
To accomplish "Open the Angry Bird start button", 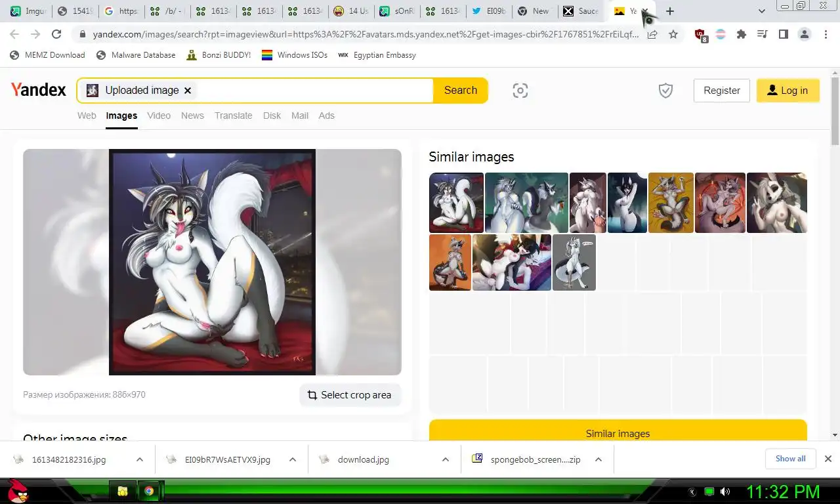I will click(x=18, y=491).
